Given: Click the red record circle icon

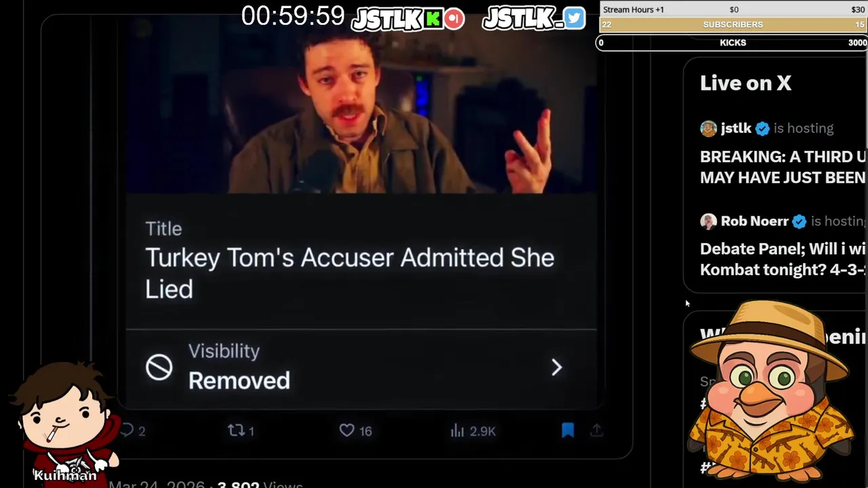Looking at the screenshot, I should tap(454, 19).
